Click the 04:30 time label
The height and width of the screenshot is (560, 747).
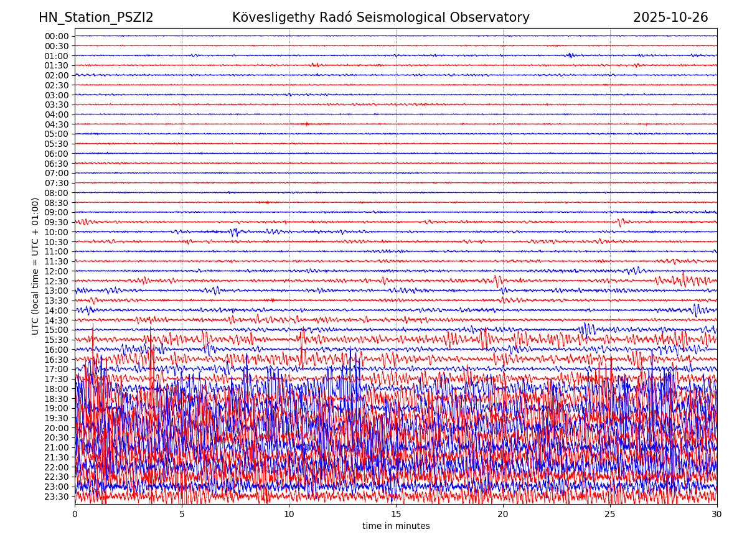click(x=56, y=124)
